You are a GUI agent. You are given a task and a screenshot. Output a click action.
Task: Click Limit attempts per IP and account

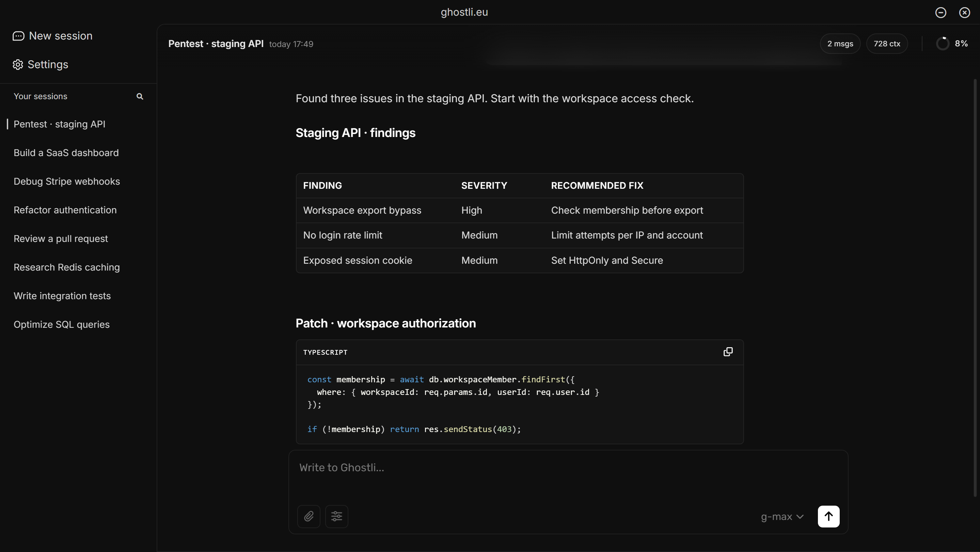[x=627, y=235]
